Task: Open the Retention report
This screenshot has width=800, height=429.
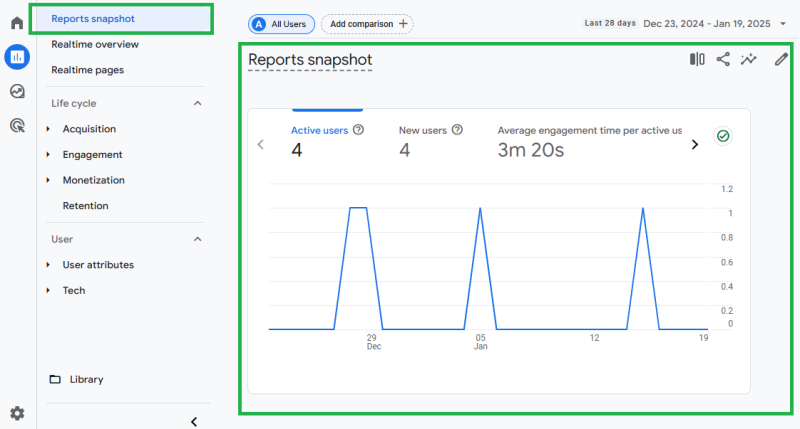Action: tap(85, 206)
